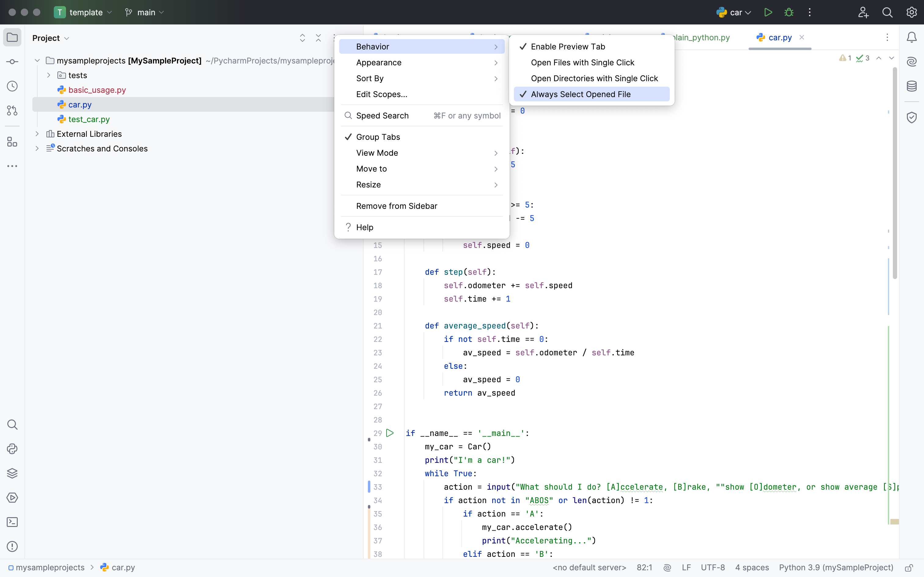Uncheck Always Select Opened File
This screenshot has width=924, height=577.
coord(581,94)
